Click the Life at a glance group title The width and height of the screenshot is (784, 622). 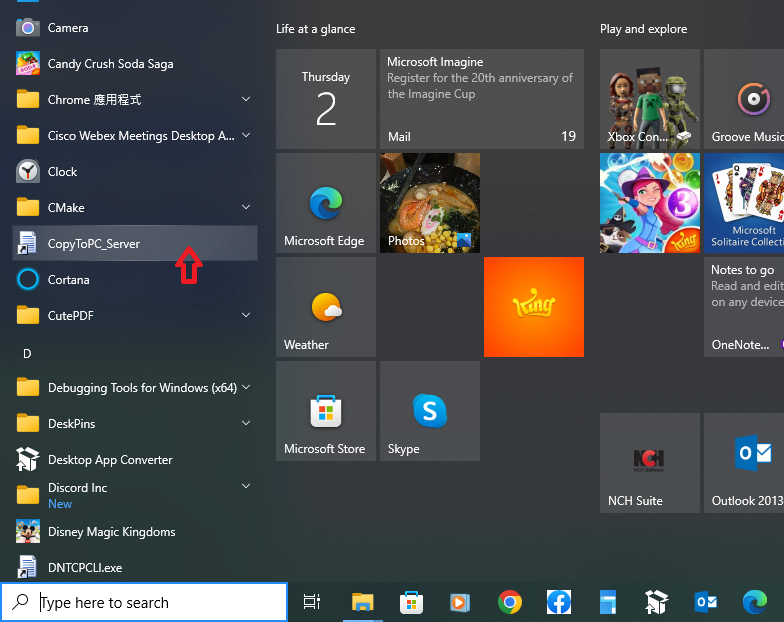(316, 29)
